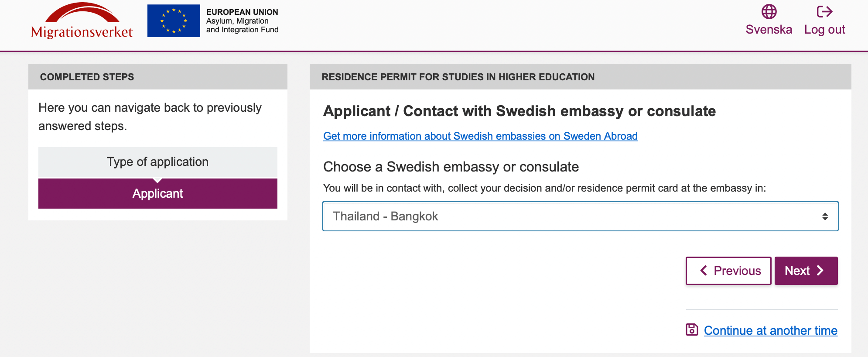Image resolution: width=868 pixels, height=357 pixels.
Task: Click the Previous button
Action: (x=728, y=271)
